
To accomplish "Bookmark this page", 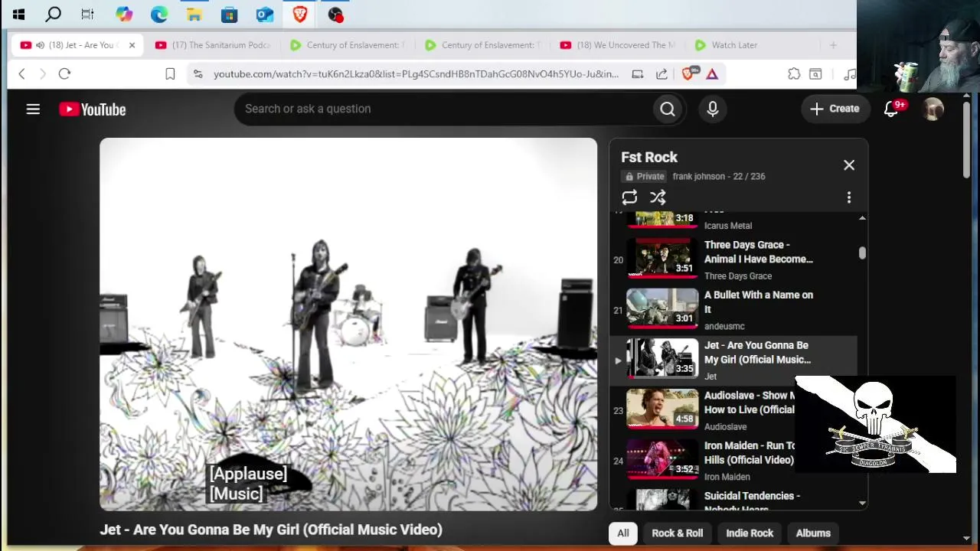I will click(170, 73).
